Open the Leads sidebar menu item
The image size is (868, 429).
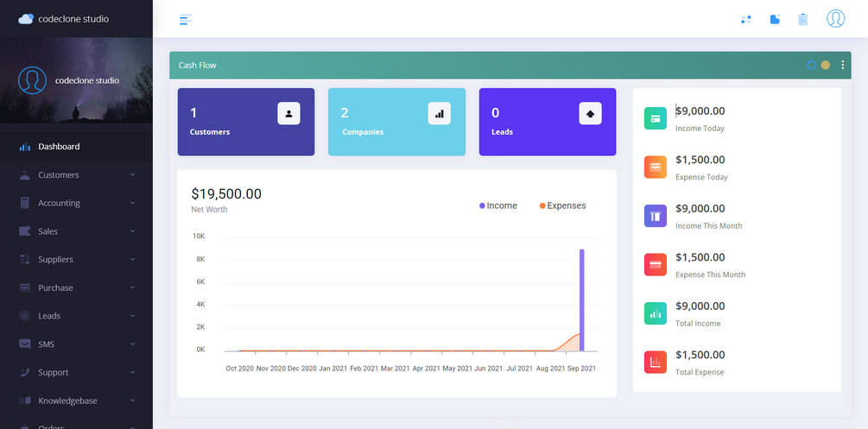tap(76, 316)
